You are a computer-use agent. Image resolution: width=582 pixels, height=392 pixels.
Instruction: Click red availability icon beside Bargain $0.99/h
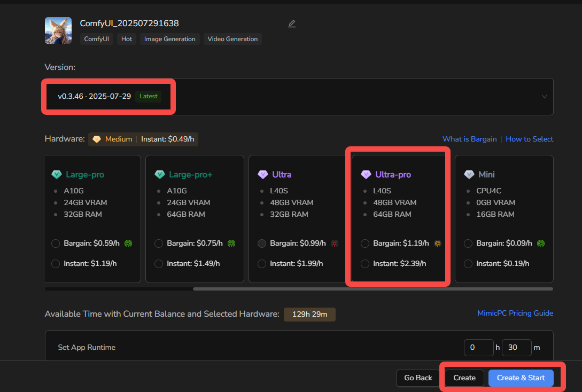point(335,244)
